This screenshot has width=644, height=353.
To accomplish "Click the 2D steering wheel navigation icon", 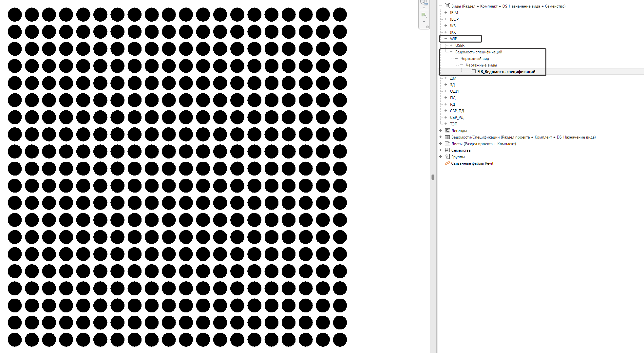I will (x=424, y=3).
